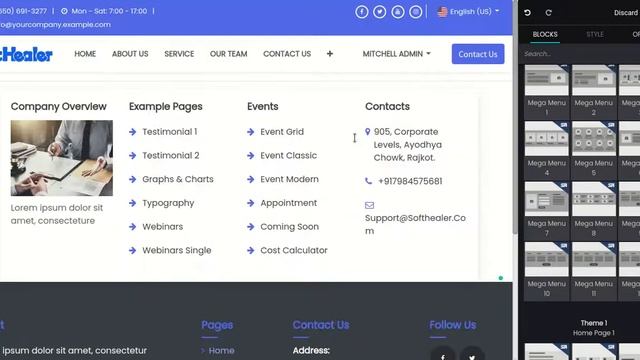Open the Mitchell Admin user dropdown
The image size is (640, 360).
coord(396,54)
